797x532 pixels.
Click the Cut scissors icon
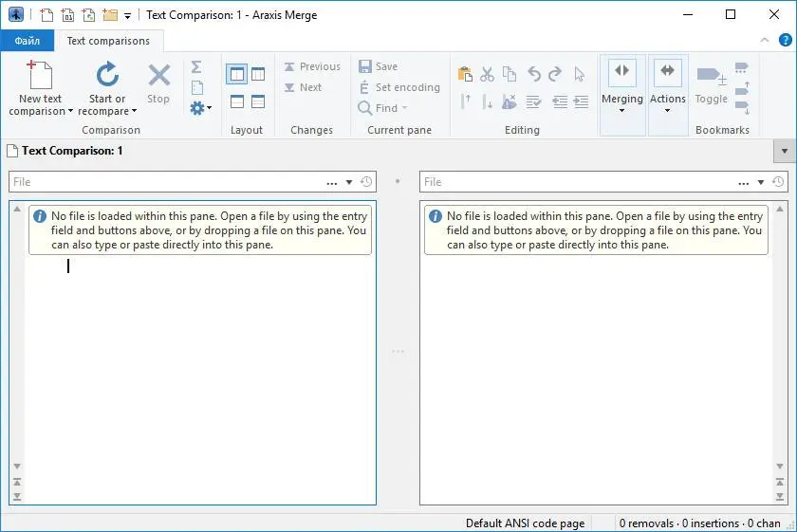pos(487,74)
